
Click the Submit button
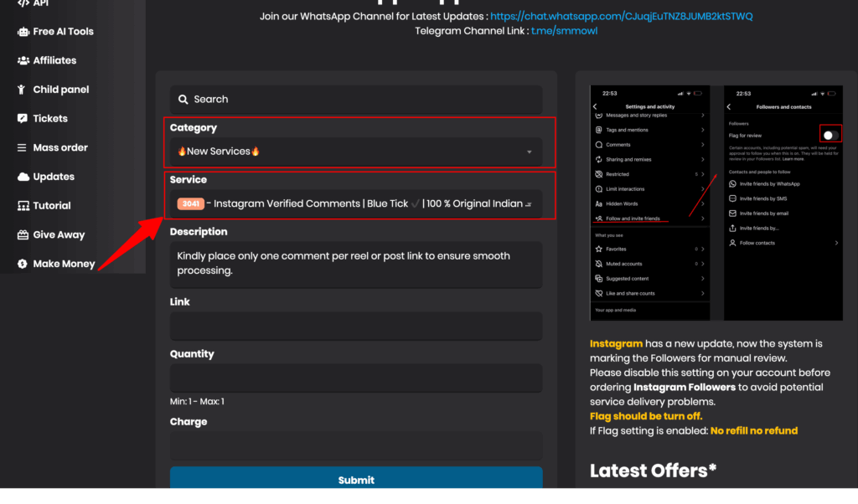(356, 478)
